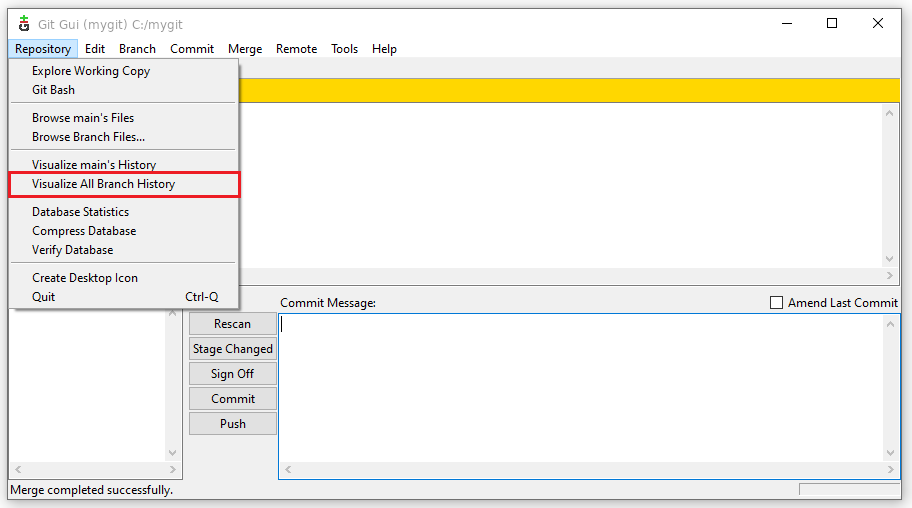Select Browse Branch Files...
Image resolution: width=912 pixels, height=508 pixels.
coord(124,137)
